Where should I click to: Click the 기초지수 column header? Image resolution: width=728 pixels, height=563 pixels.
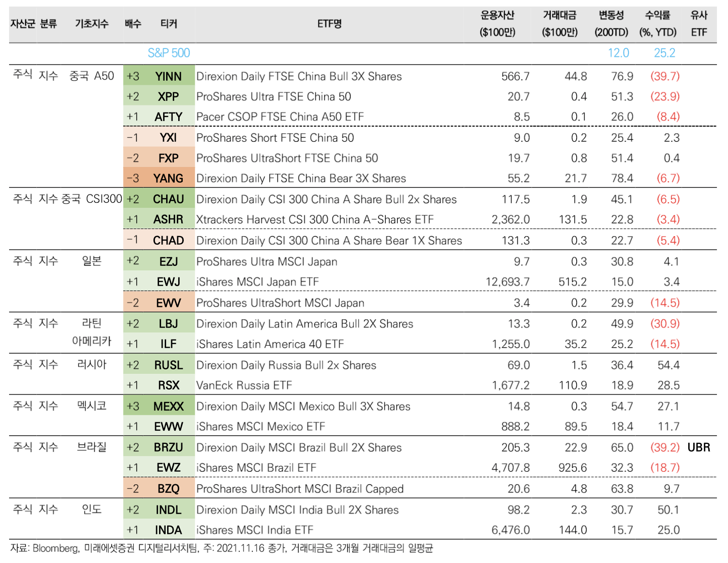(92, 24)
